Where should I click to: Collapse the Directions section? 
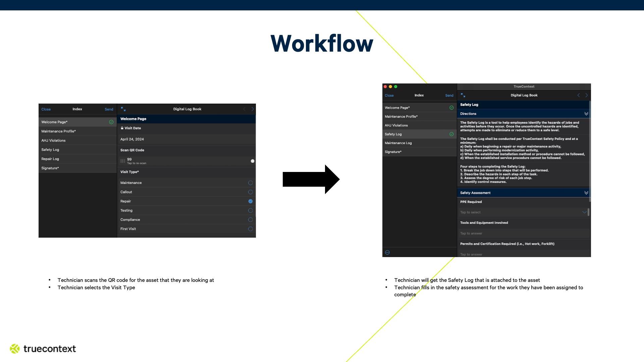click(586, 114)
